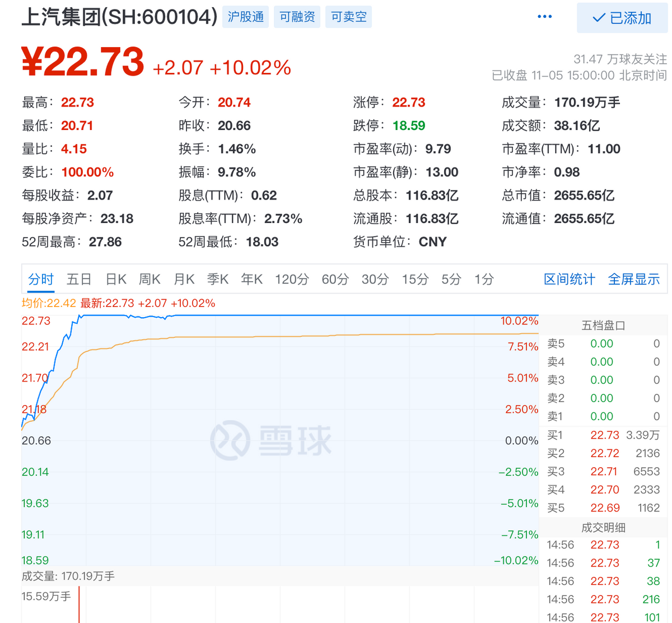This screenshot has height=623, width=672.
Task: Click the 已添加 watchlist button
Action: (622, 18)
